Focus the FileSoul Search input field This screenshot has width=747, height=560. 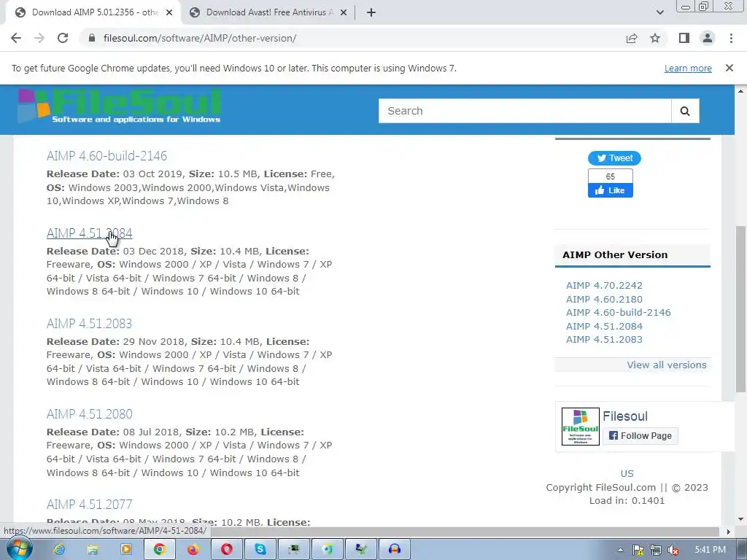click(525, 111)
